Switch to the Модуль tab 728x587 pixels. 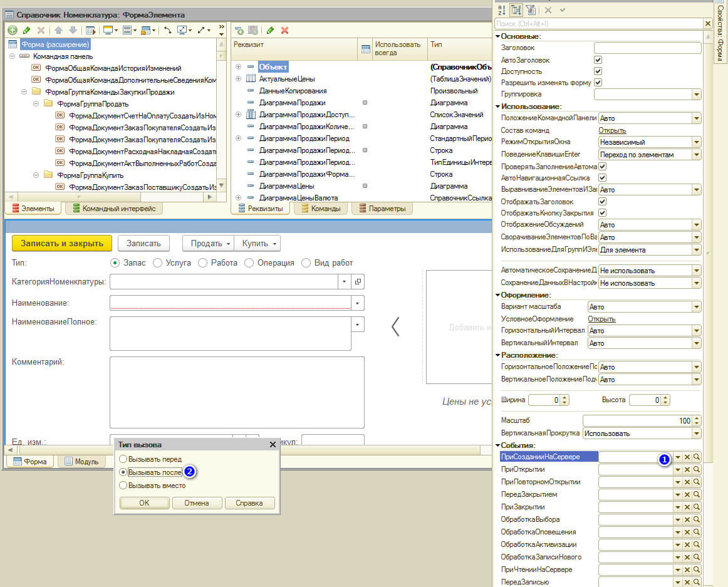[81, 462]
